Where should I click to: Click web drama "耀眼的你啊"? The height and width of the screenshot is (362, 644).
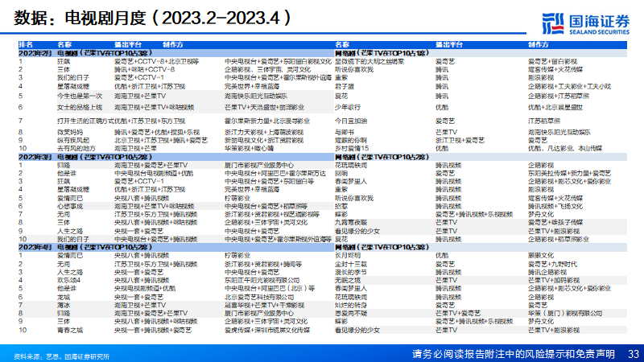click(351, 140)
